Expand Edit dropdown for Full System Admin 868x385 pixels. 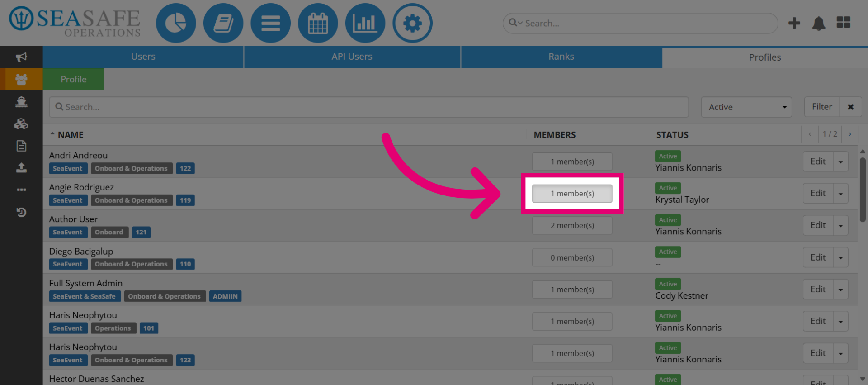[x=841, y=289]
